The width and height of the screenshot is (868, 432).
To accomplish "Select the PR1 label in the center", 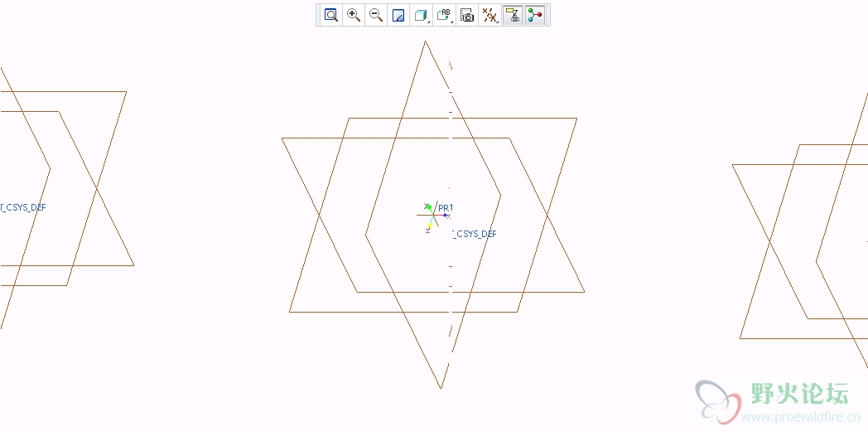I will point(446,207).
